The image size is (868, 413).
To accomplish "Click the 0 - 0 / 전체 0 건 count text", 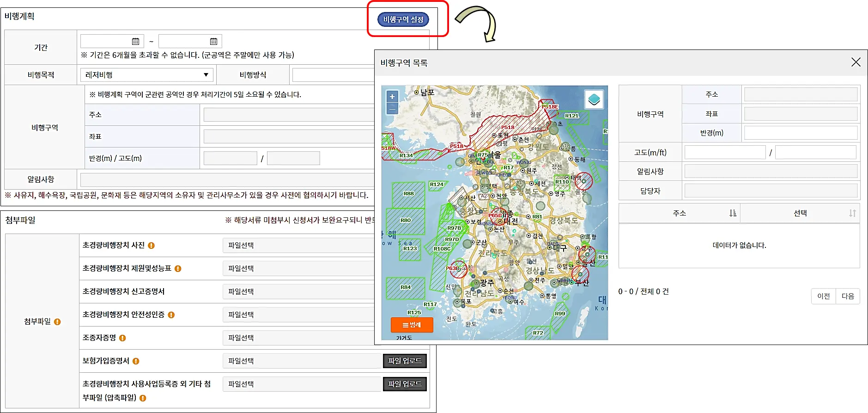I will pyautogui.click(x=643, y=291).
